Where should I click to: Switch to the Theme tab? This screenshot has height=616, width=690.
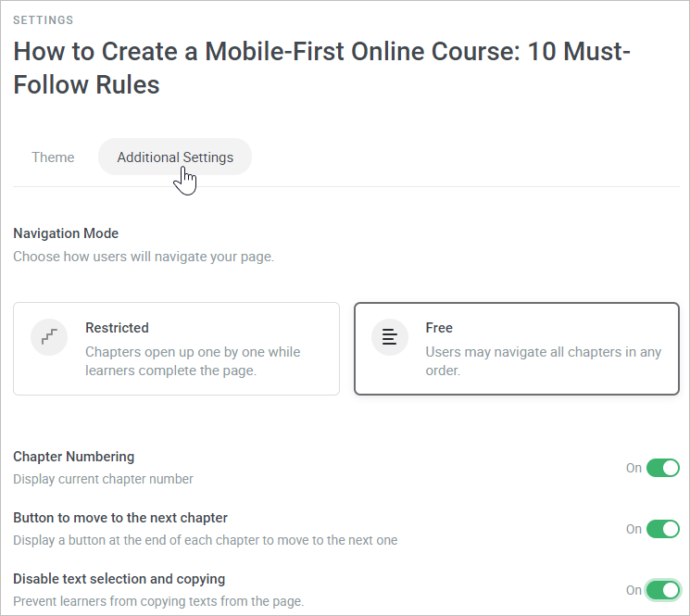[x=53, y=157]
